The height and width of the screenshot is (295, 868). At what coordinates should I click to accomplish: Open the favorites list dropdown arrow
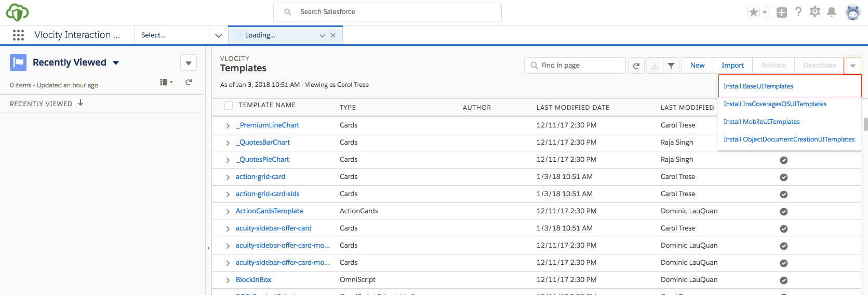click(x=765, y=12)
